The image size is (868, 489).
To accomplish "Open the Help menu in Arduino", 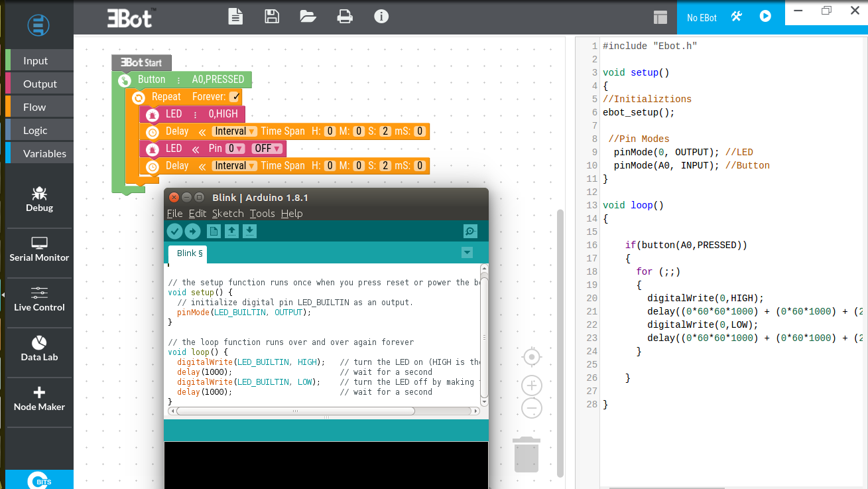I will (292, 214).
